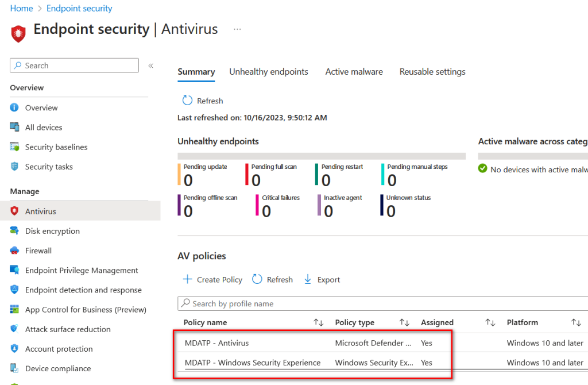Click the Search by profile name field
The width and height of the screenshot is (588, 385).
click(382, 303)
